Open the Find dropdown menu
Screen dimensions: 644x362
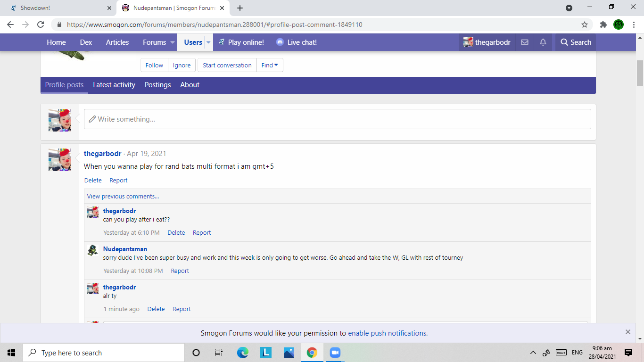270,66
